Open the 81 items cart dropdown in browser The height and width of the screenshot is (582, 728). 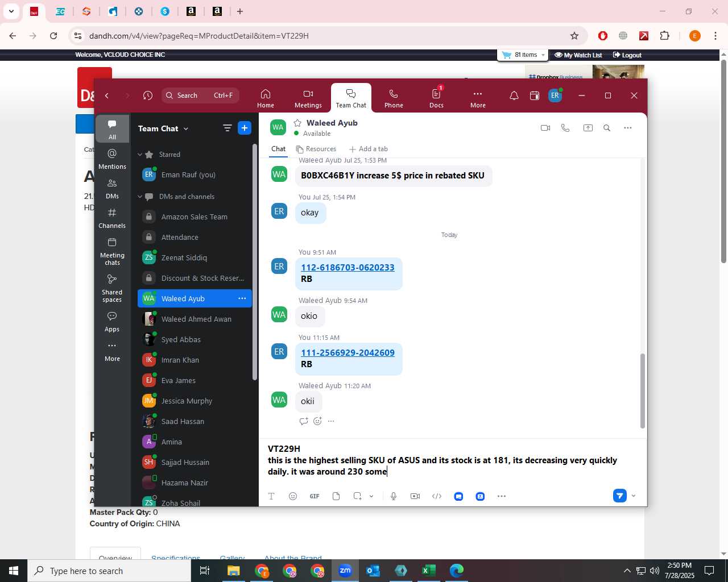coord(523,55)
